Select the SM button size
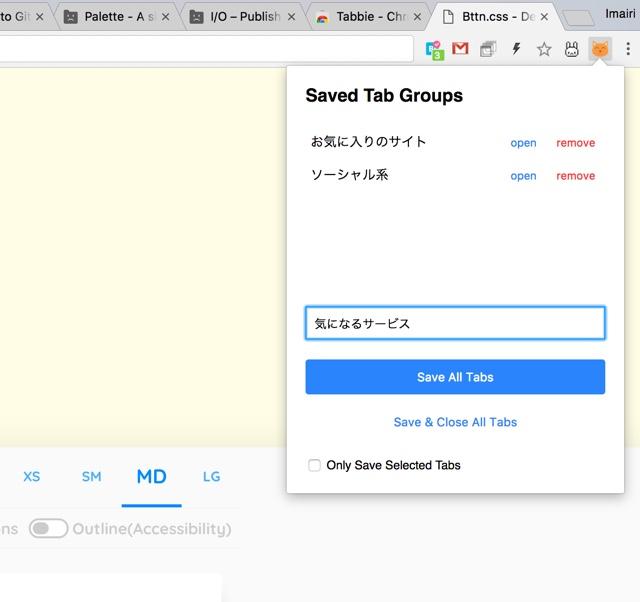The height and width of the screenshot is (602, 640). [x=91, y=477]
